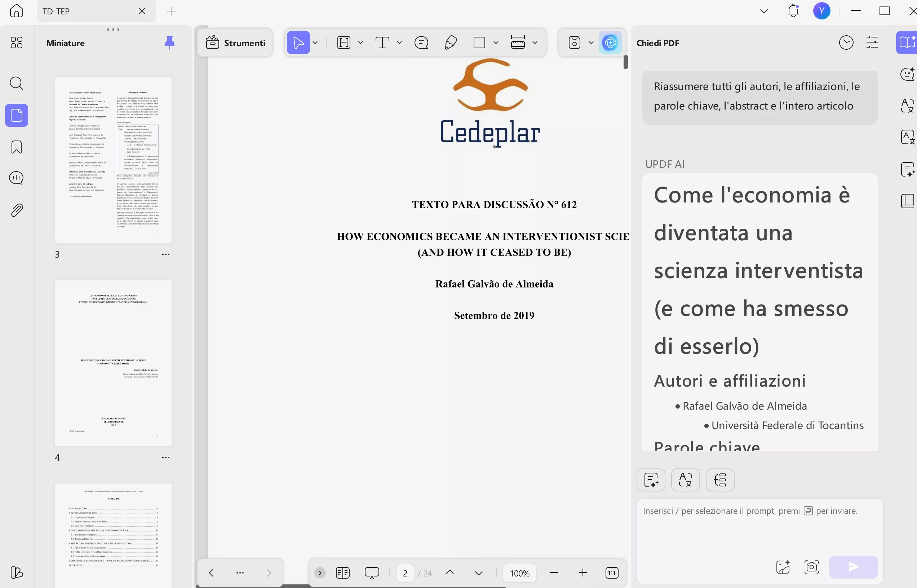
Task: Open the Strumenti tools menu
Action: click(236, 43)
